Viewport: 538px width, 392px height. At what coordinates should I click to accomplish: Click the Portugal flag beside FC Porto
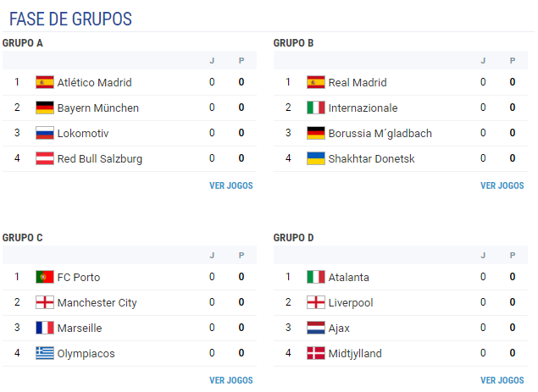coord(45,277)
